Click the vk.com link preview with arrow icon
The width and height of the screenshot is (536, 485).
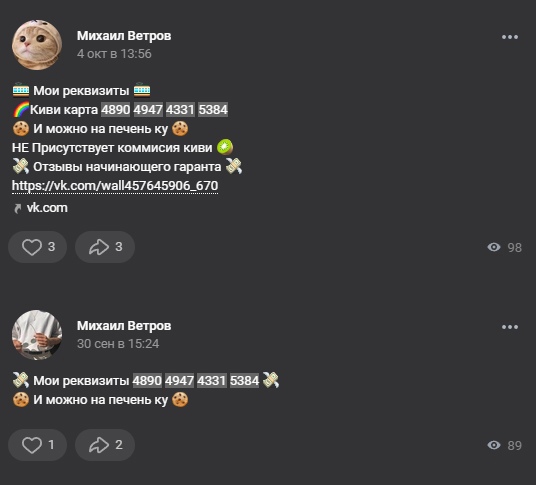pos(40,208)
